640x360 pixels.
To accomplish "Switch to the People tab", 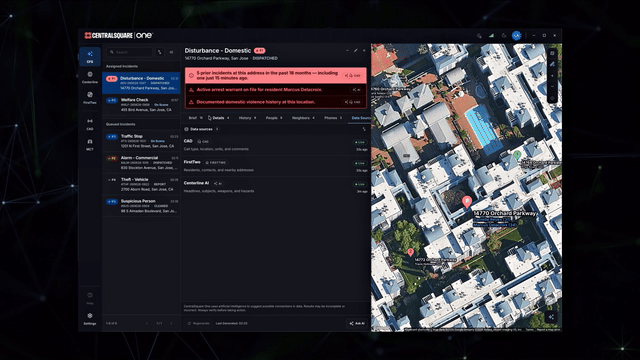I will 273,118.
